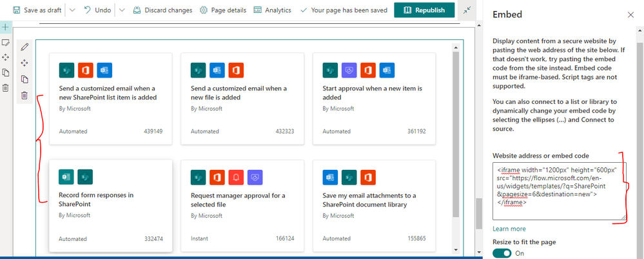Screen dimensions: 644x259
Task: Open 'Request manager approval for a selected file' template
Action: (242, 205)
